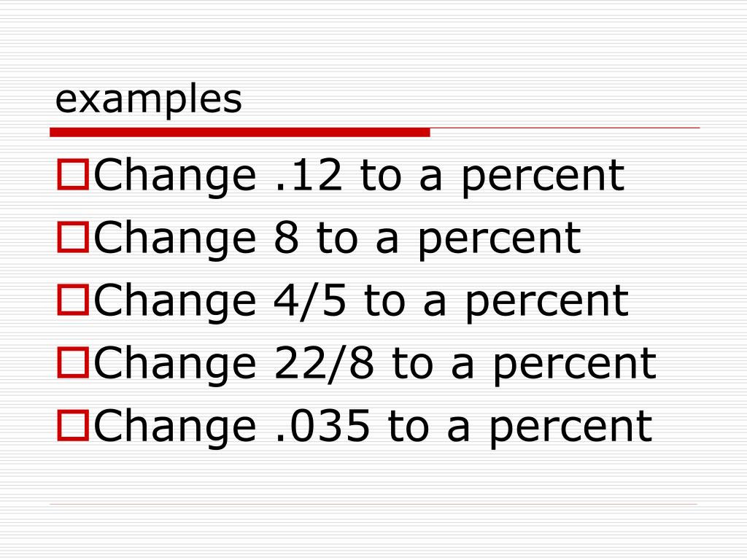This screenshot has height=560, width=747.
Task: Click the red square bullet before 22/8 line
Action: (73, 362)
